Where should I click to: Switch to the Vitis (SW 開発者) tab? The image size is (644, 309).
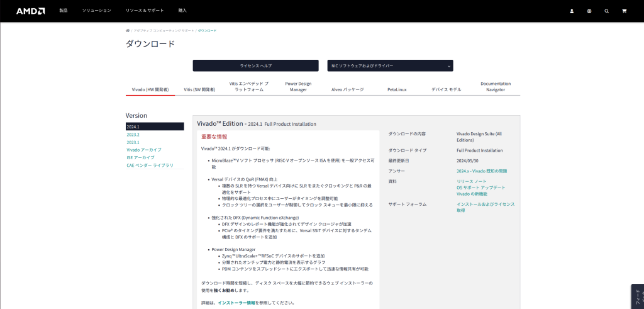point(199,89)
